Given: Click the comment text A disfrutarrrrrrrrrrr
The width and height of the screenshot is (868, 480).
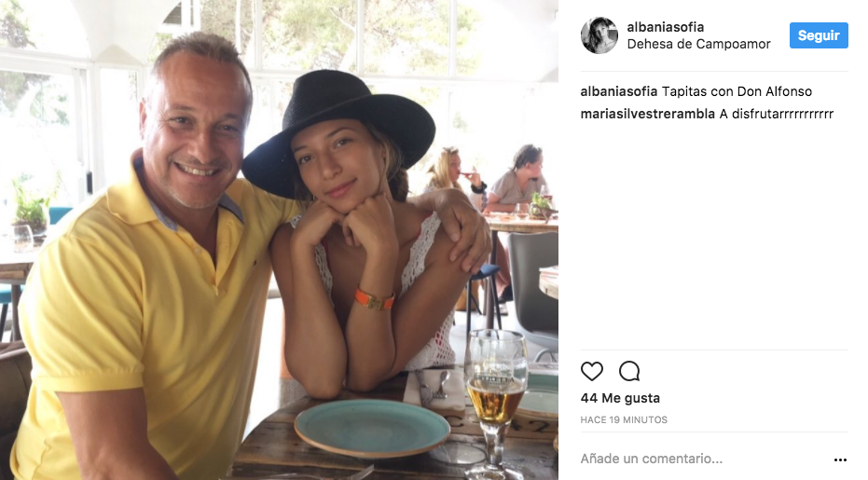Looking at the screenshot, I should tap(776, 114).
